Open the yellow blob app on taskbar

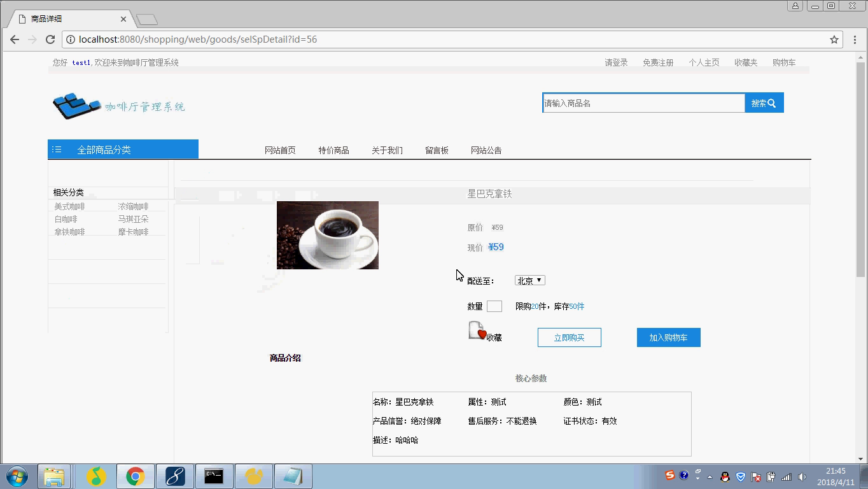(253, 476)
